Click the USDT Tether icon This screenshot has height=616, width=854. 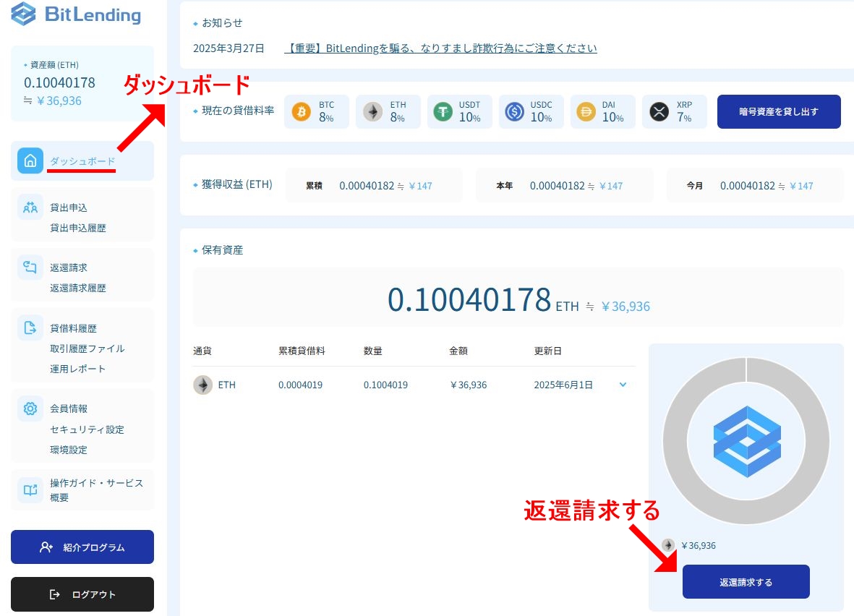[x=443, y=111]
